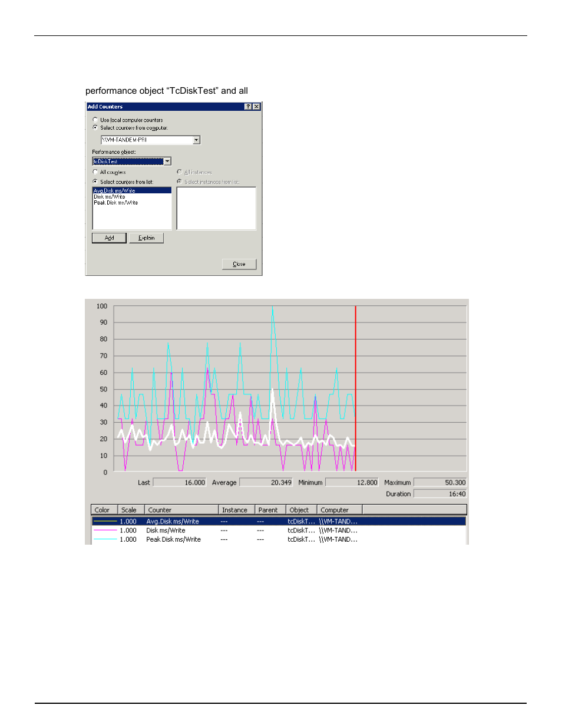Select 'Use local computer counters' radio button
Screen dimensions: 562x728
click(95, 120)
